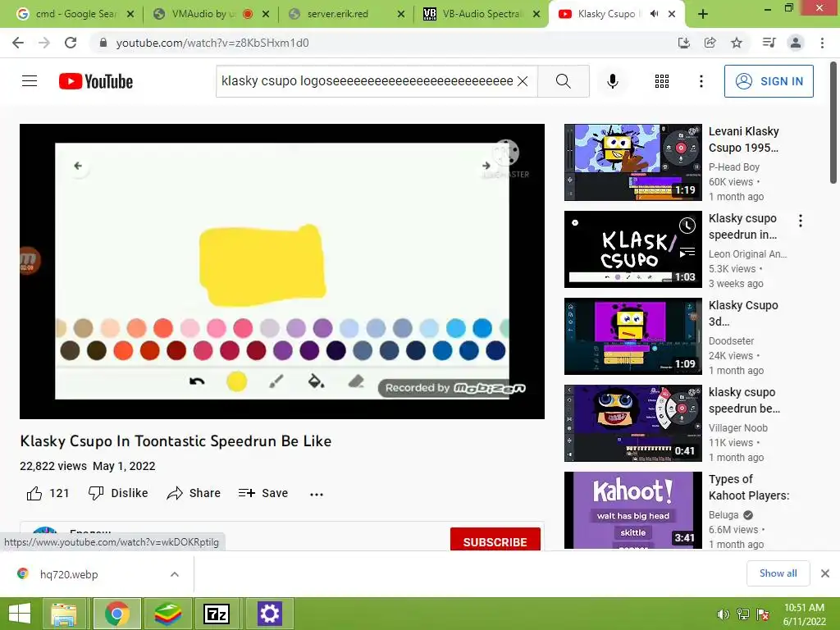
Task: Open the taskbar clock showing 10:51 AM
Action: [804, 614]
